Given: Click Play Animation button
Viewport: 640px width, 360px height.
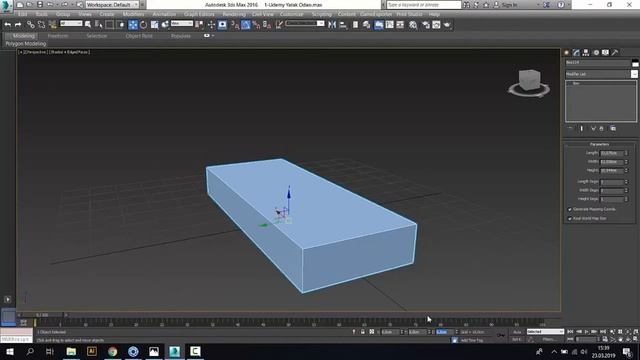Looking at the screenshot, I should click(587, 332).
